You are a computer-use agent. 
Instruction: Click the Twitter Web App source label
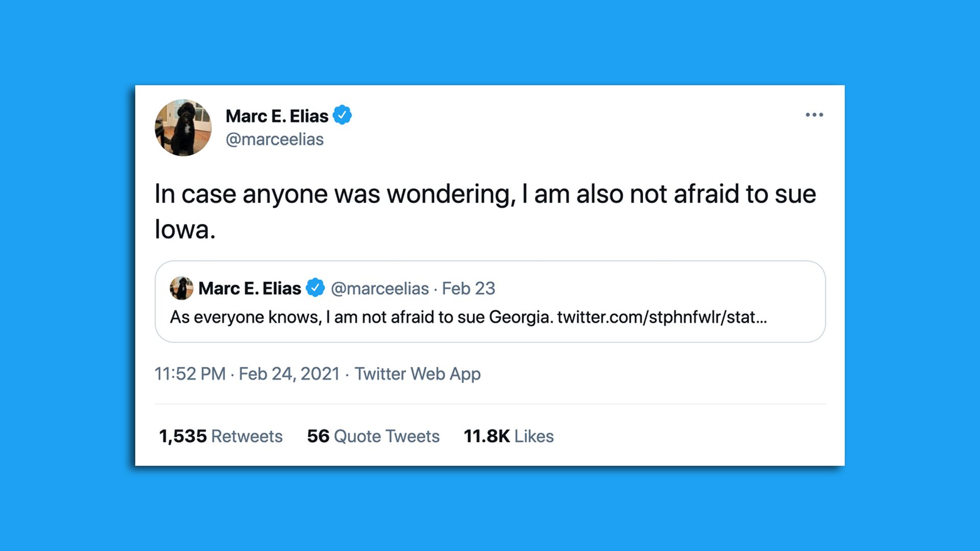coord(419,374)
